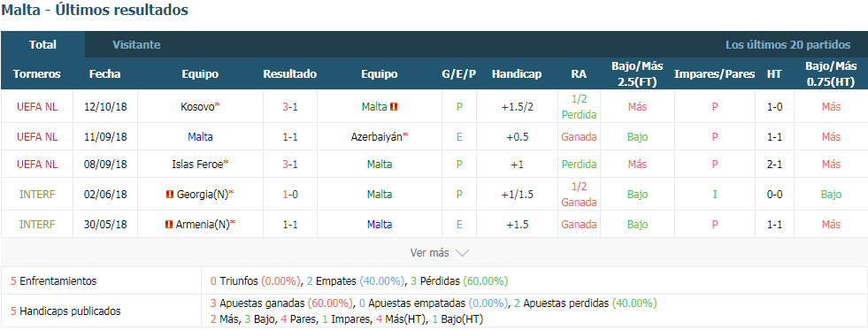
Task: Click the red card icon beside Georgia(N)
Action: 170,195
